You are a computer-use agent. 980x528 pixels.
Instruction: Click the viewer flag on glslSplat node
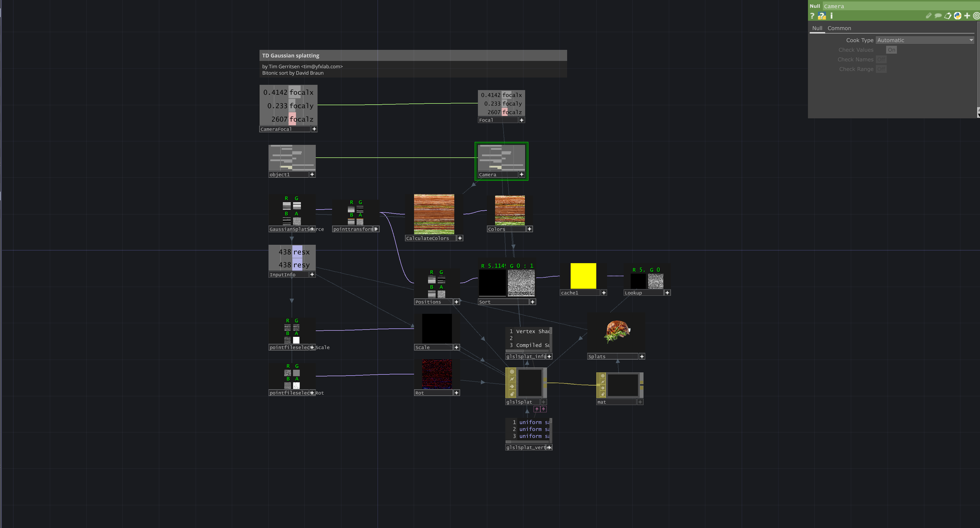[x=512, y=372]
